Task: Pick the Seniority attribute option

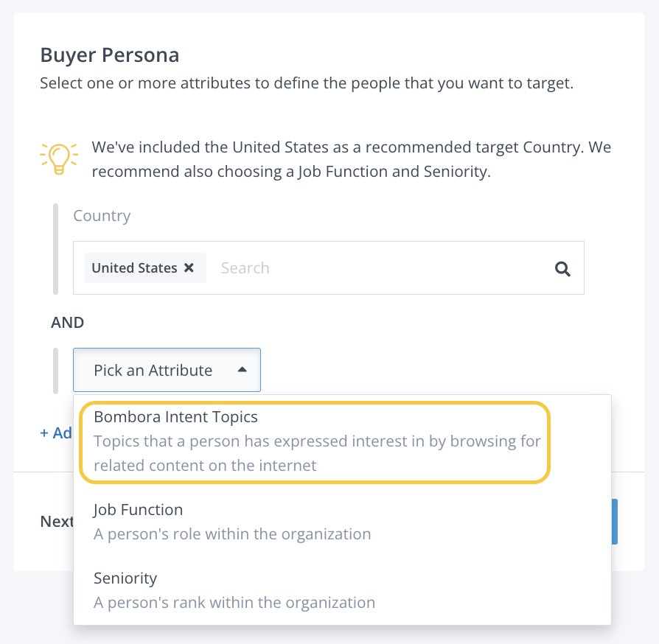Action: (125, 578)
